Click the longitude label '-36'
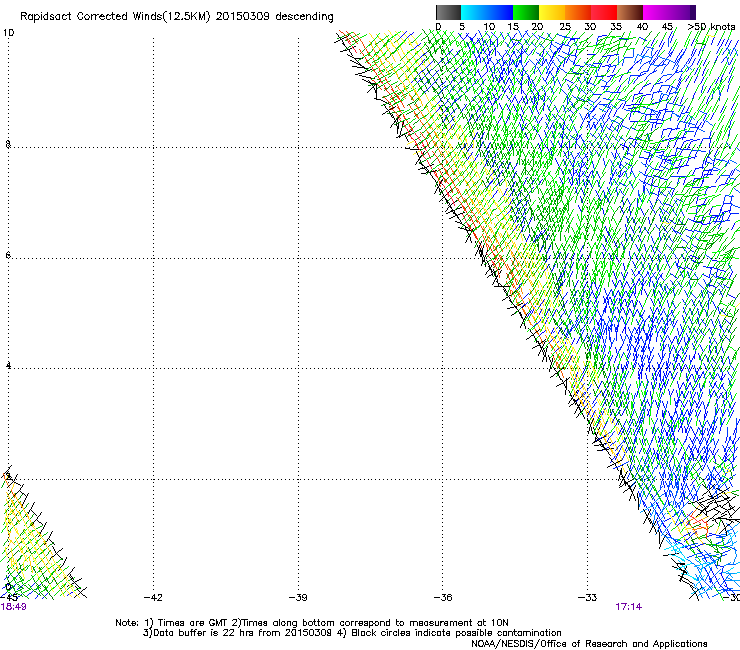Image resolution: width=740 pixels, height=650 pixels. (x=443, y=597)
